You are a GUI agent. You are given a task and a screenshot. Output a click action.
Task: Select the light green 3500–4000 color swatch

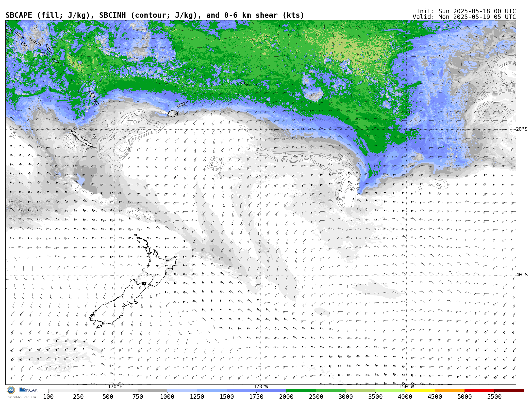pyautogui.click(x=390, y=390)
